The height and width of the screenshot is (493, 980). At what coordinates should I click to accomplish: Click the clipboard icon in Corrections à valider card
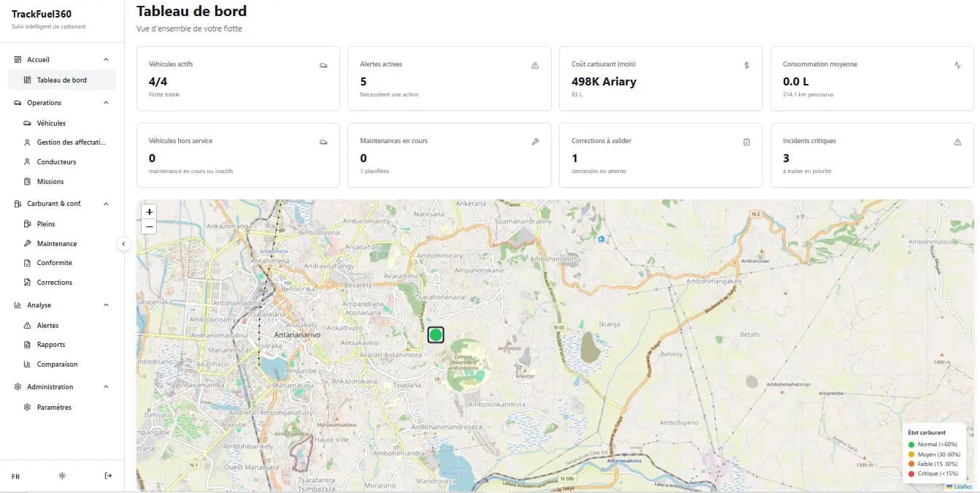coord(746,142)
